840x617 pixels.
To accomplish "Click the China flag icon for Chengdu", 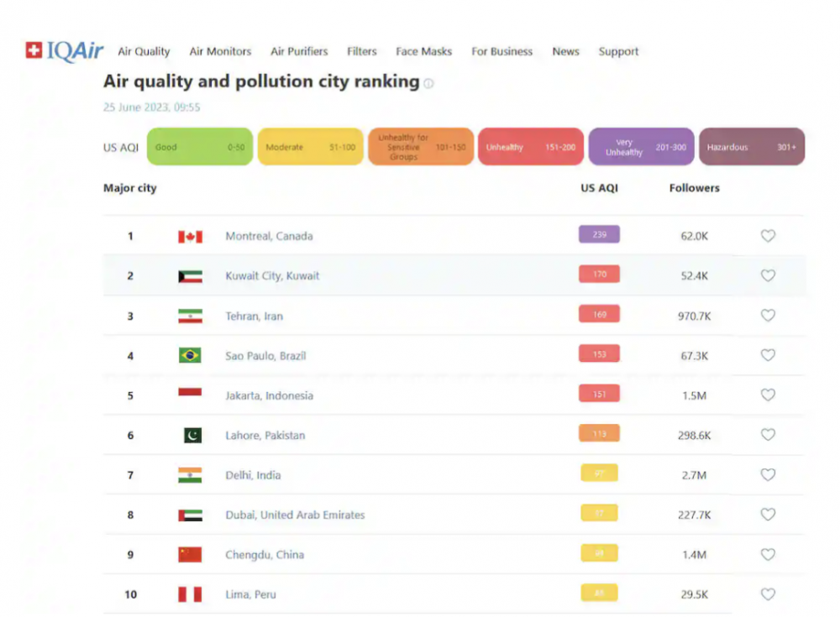I will pyautogui.click(x=190, y=555).
